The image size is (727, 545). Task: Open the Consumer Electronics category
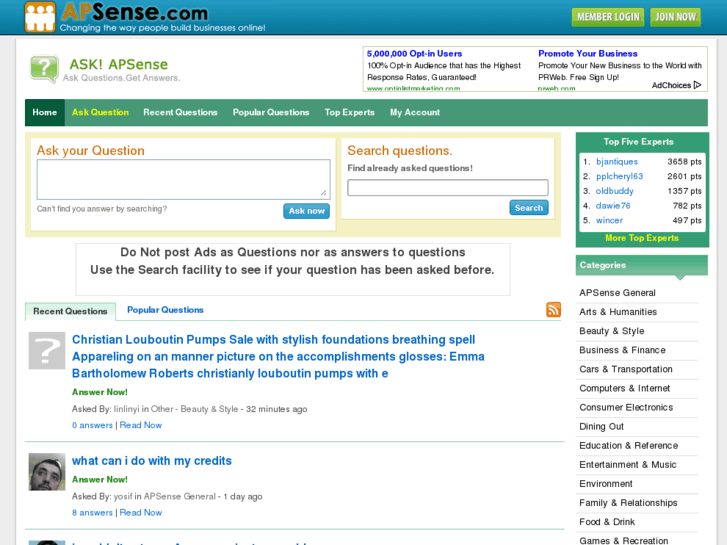coord(626,407)
